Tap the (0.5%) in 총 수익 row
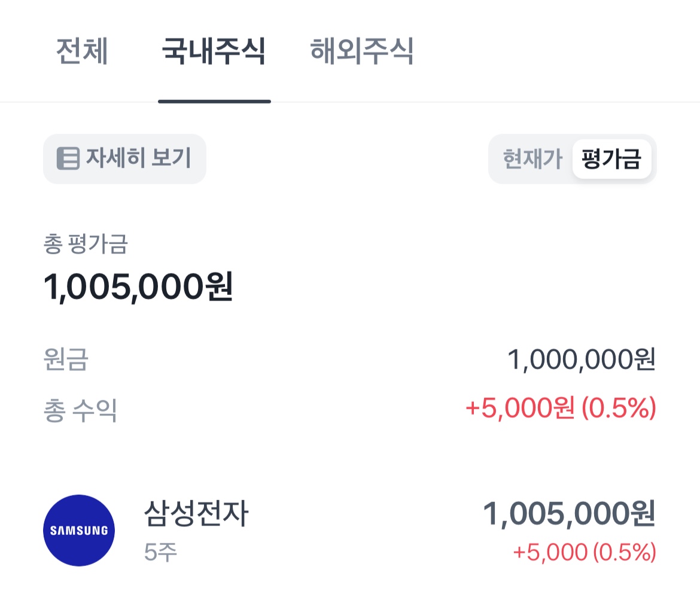 click(619, 409)
